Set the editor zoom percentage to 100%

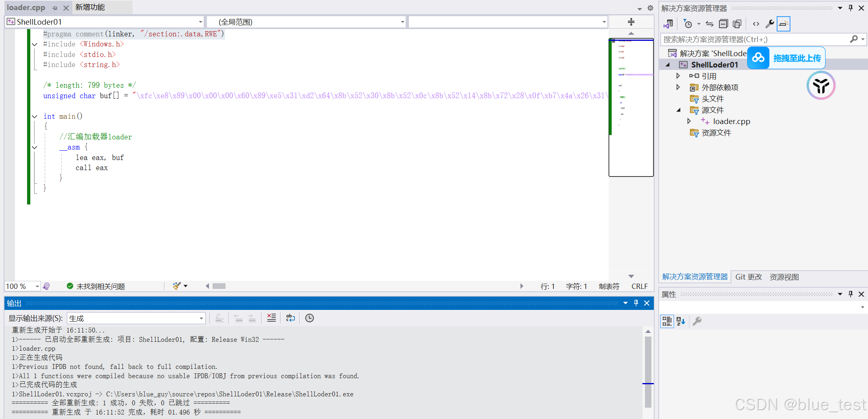[x=18, y=286]
